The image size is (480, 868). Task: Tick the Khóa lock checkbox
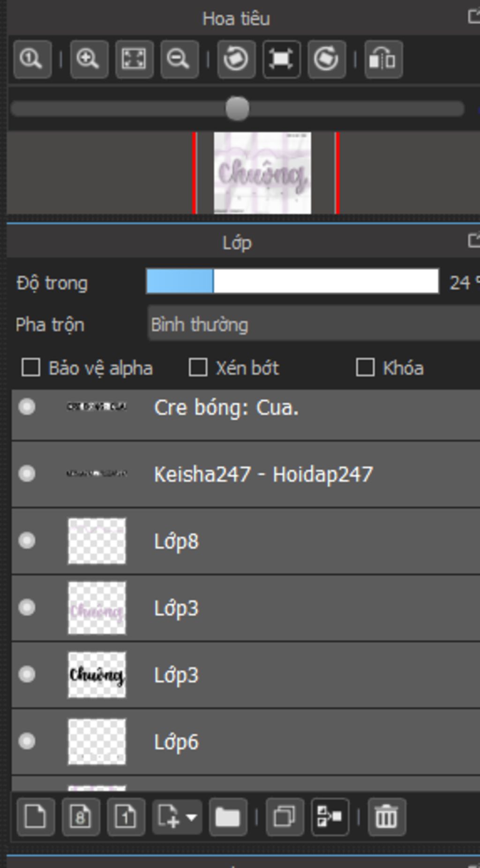coord(365,368)
